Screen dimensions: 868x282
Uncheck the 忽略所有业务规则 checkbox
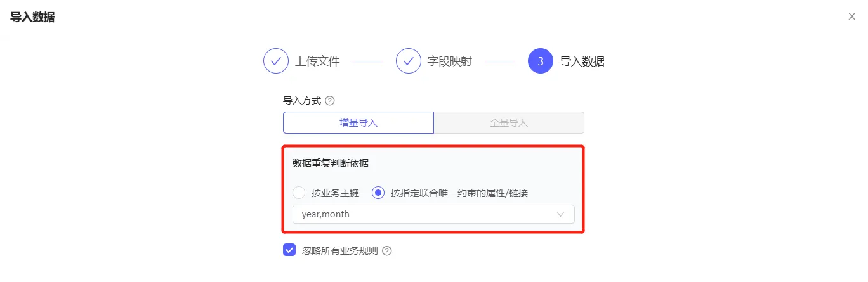pos(289,250)
